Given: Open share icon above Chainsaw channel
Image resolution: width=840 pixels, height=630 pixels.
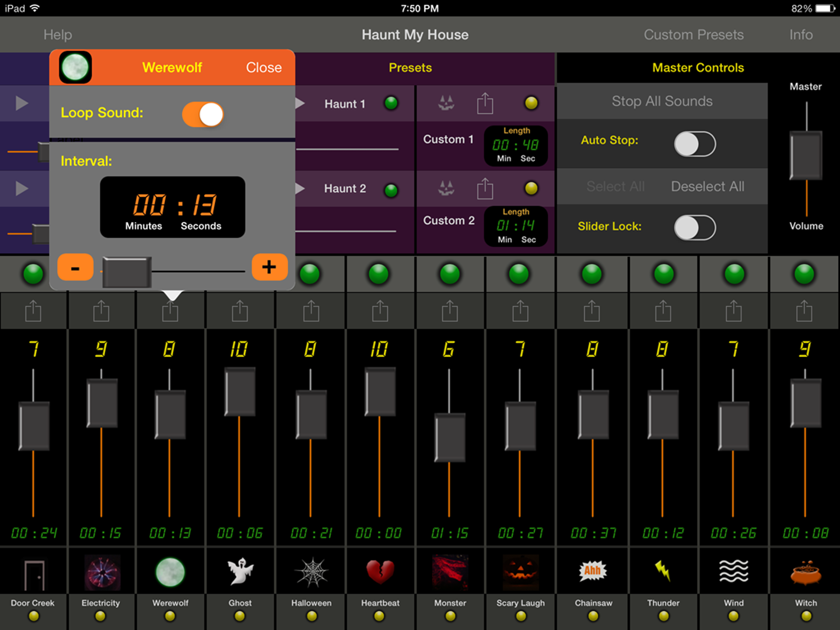Looking at the screenshot, I should pos(592,311).
